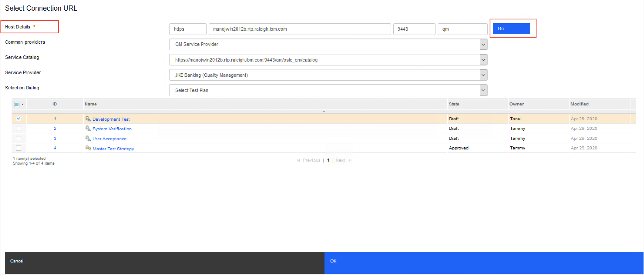Click the Next page link
Image resolution: width=644 pixels, height=275 pixels.
[x=340, y=160]
